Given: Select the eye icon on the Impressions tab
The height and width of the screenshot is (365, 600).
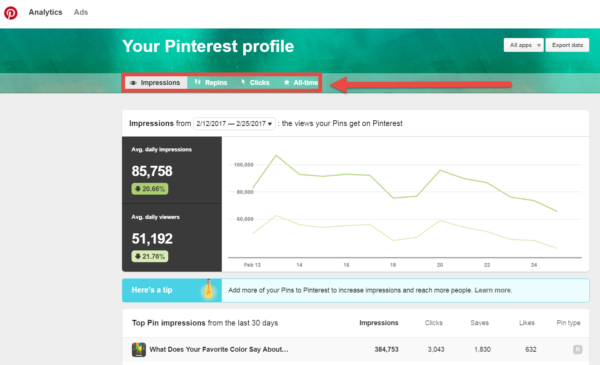Looking at the screenshot, I should tap(133, 83).
